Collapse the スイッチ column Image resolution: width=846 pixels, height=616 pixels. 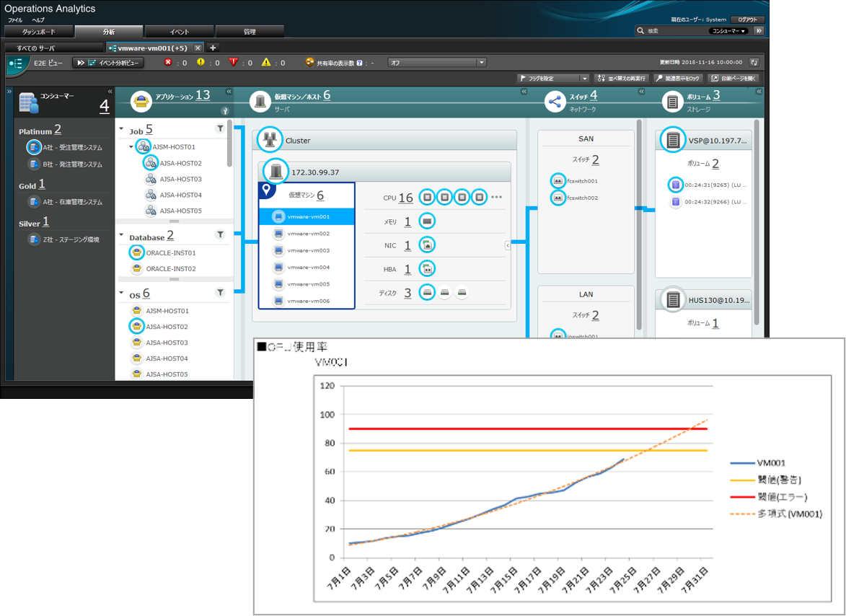641,92
